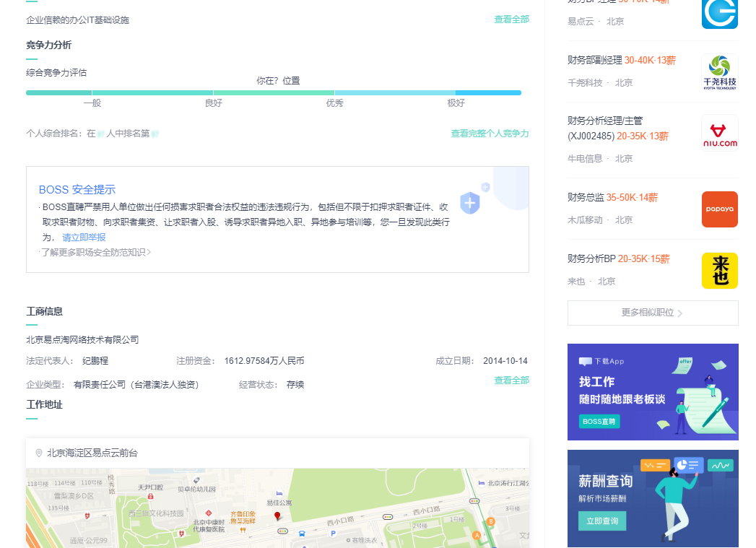This screenshot has width=756, height=548.
Task: Open 查看完整个人竞争力 link
Action: coord(490,134)
